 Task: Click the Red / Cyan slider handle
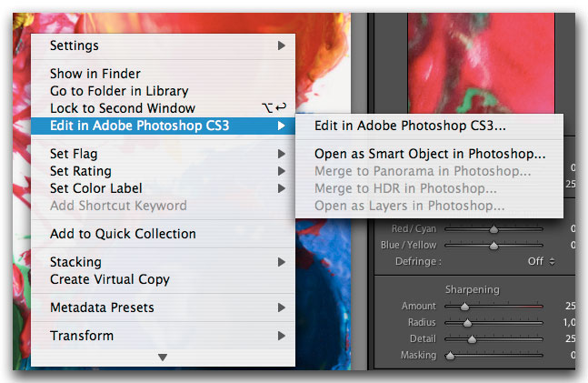point(493,229)
